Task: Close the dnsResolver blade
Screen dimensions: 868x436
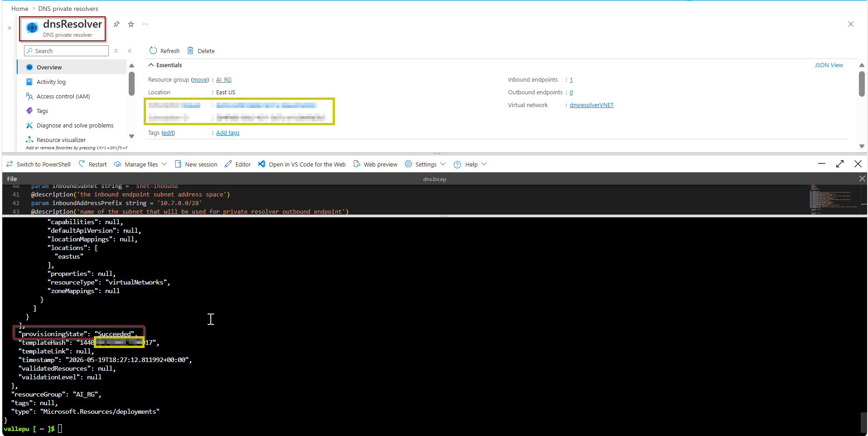Action: 850,24
